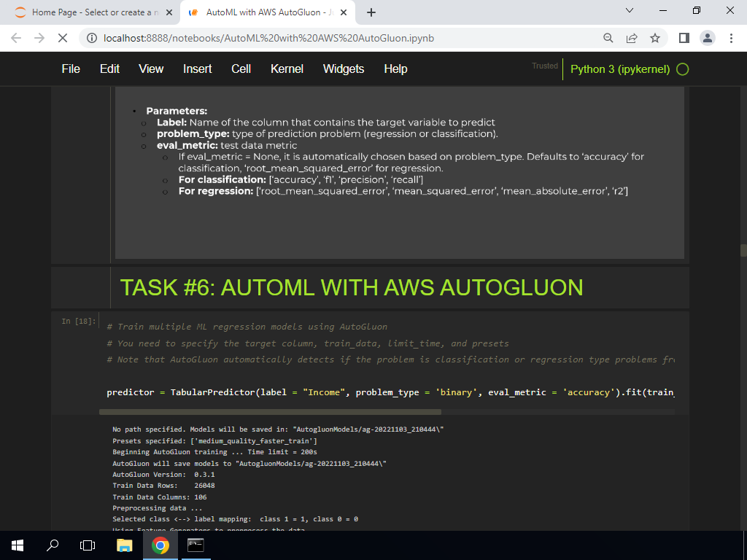
Task: Open the zoom magnifier icon in address bar
Action: [x=608, y=38]
